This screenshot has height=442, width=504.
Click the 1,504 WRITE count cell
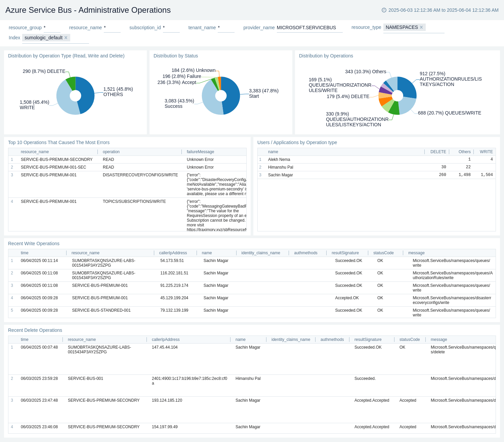pyautogui.click(x=487, y=175)
